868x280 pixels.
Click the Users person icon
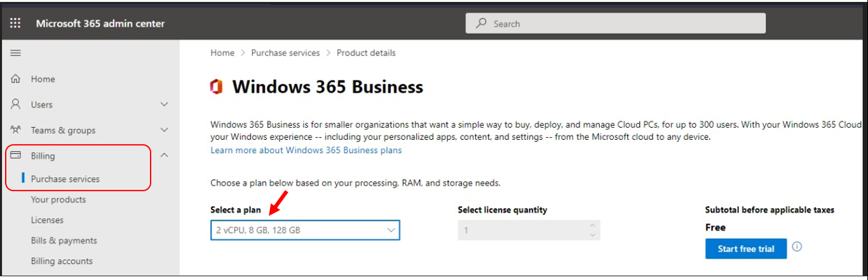pos(16,104)
